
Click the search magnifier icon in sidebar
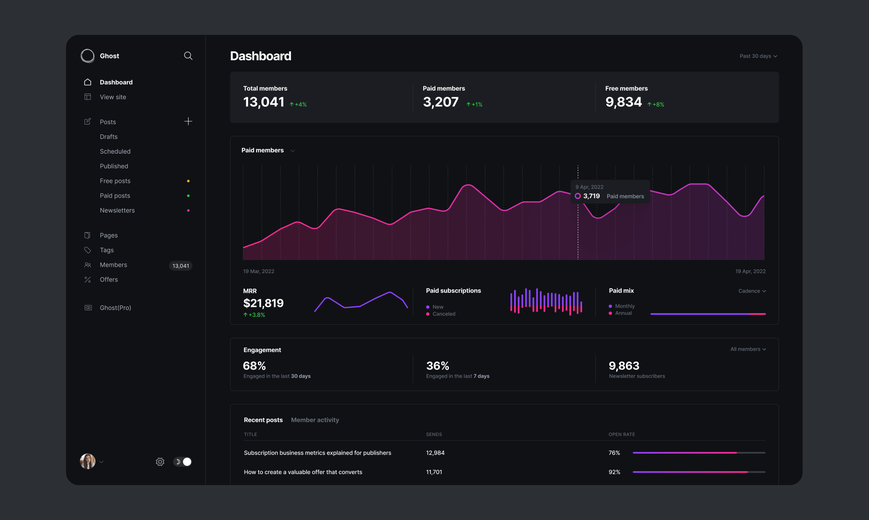(188, 56)
